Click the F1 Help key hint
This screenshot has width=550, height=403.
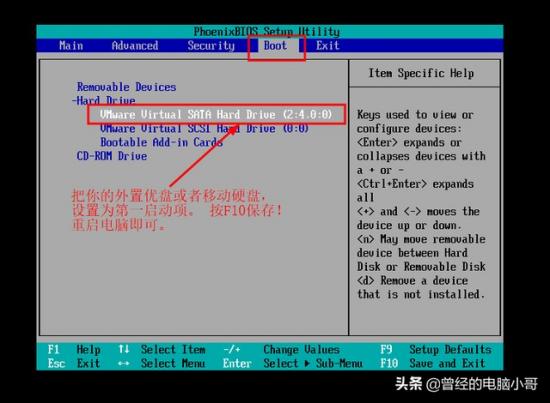coord(74,349)
